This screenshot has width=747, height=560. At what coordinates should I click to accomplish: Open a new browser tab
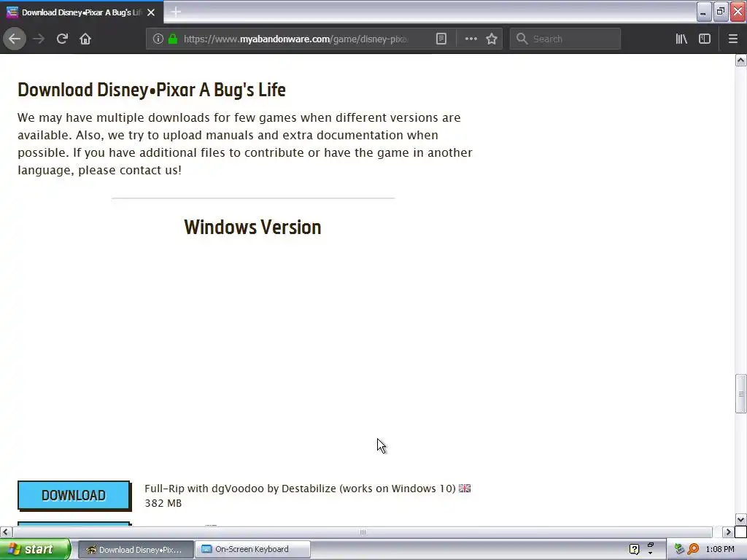pyautogui.click(x=175, y=12)
